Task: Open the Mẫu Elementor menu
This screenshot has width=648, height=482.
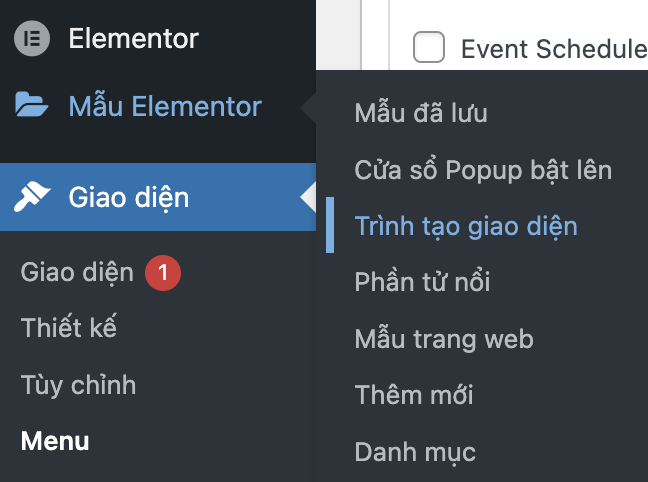Action: click(x=165, y=105)
